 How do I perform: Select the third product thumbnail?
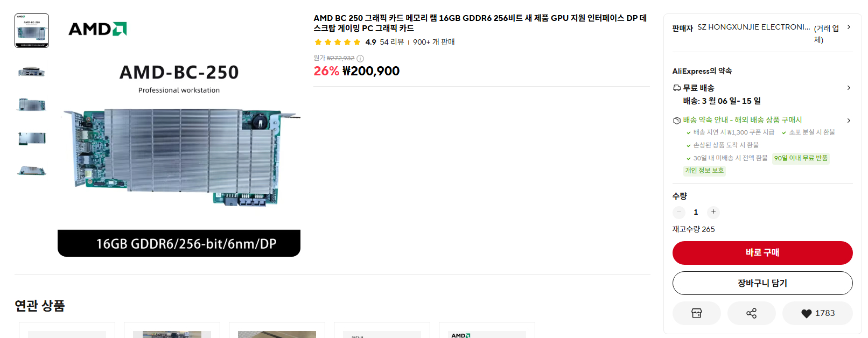(32, 105)
